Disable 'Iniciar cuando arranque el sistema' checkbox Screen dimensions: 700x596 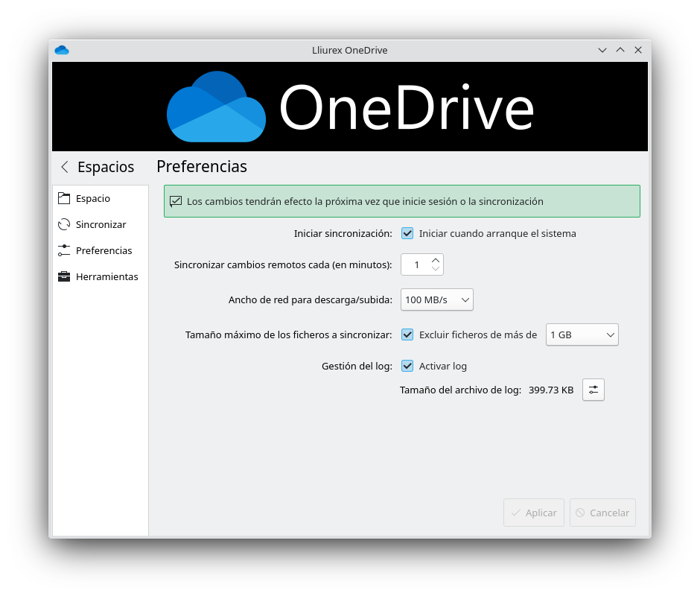click(x=407, y=233)
